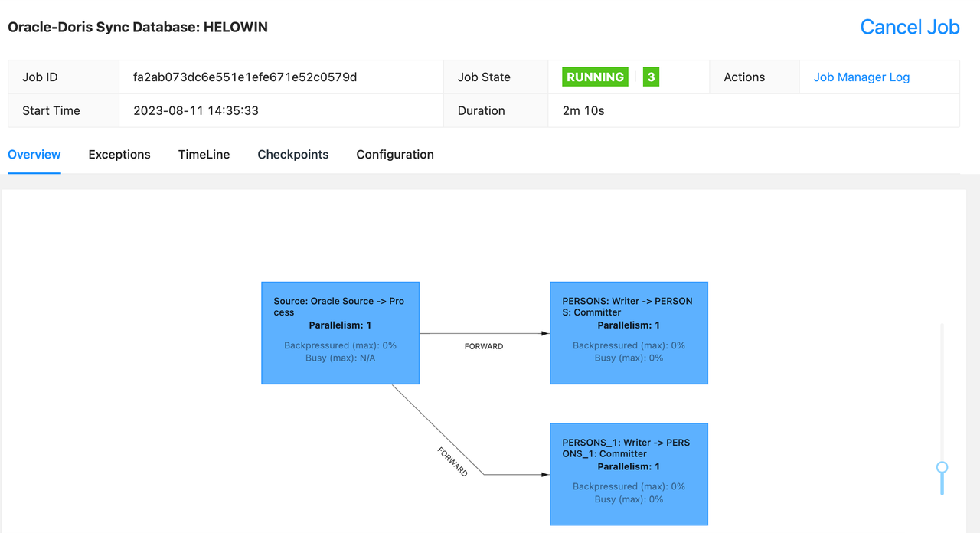Click the Job State label cell

coord(496,77)
